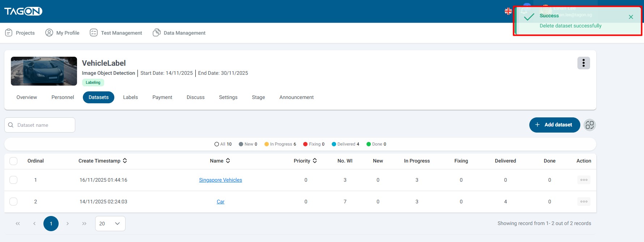The height and width of the screenshot is (242, 644).
Task: Go to the next page arrow
Action: (x=68, y=224)
